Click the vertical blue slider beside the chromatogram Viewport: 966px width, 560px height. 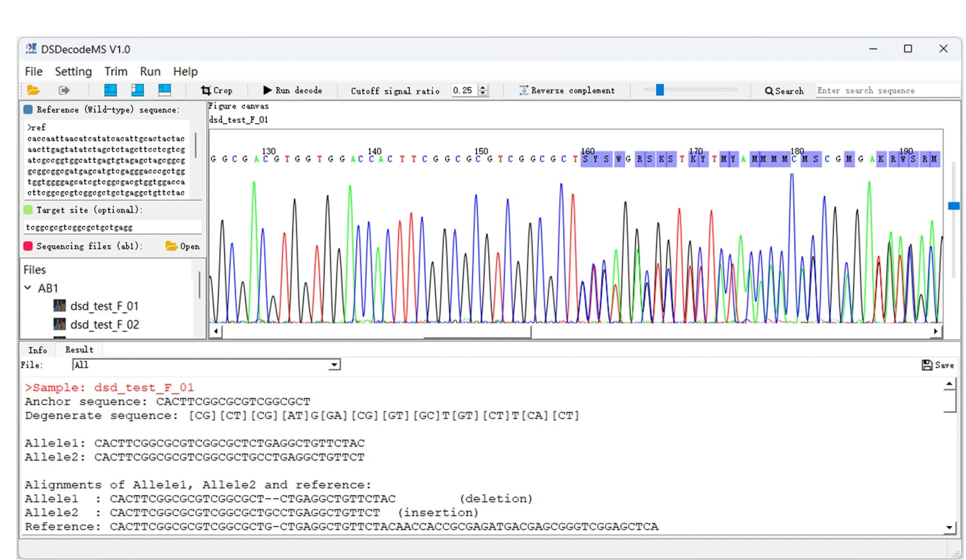(x=954, y=206)
